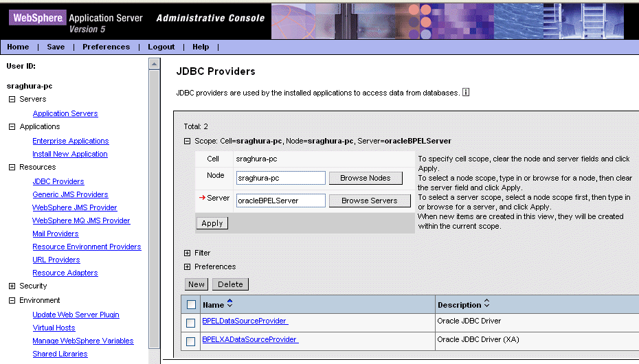Expand the Preferences section in the main panel
The height and width of the screenshot is (364, 639).
click(x=187, y=266)
